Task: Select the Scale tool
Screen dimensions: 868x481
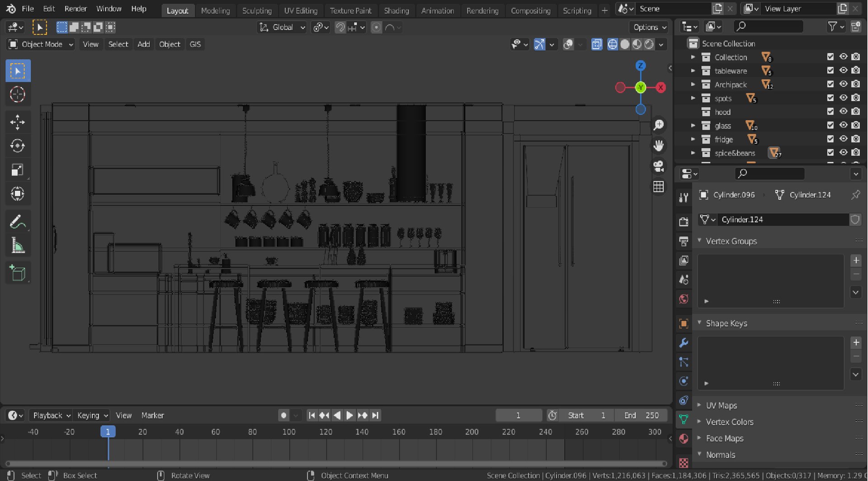Action: [18, 170]
